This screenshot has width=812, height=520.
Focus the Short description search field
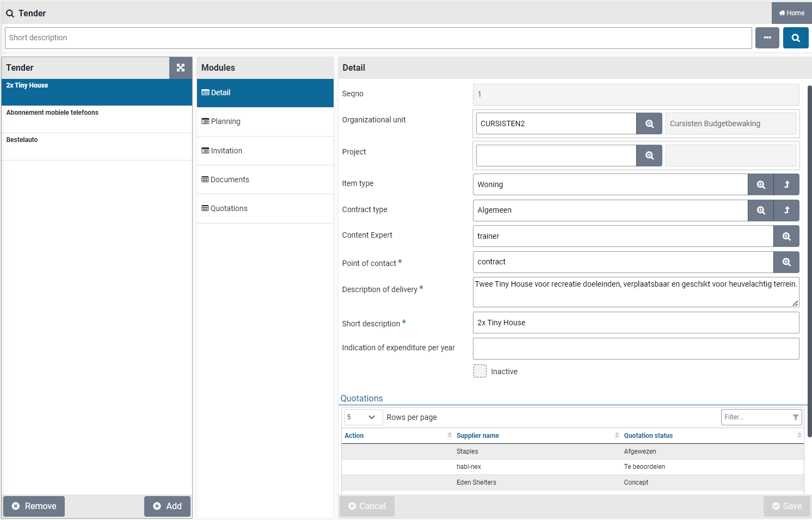click(x=378, y=38)
